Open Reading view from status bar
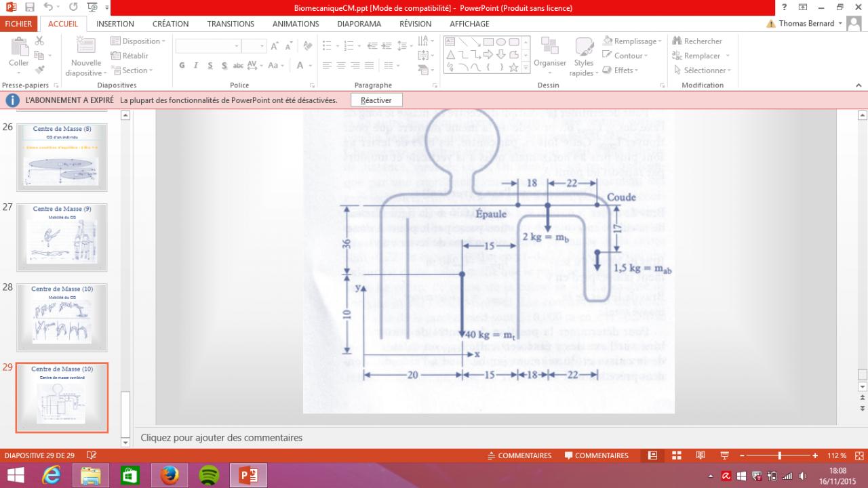The image size is (868, 488). 700,455
